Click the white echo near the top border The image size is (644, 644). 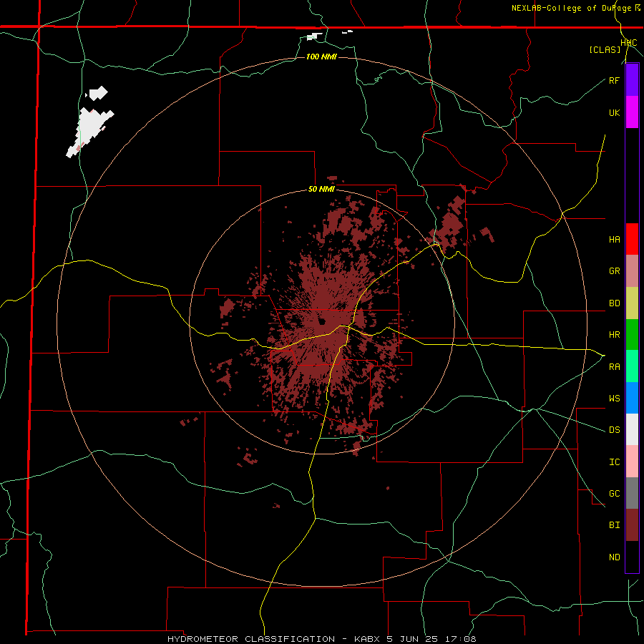[x=315, y=36]
